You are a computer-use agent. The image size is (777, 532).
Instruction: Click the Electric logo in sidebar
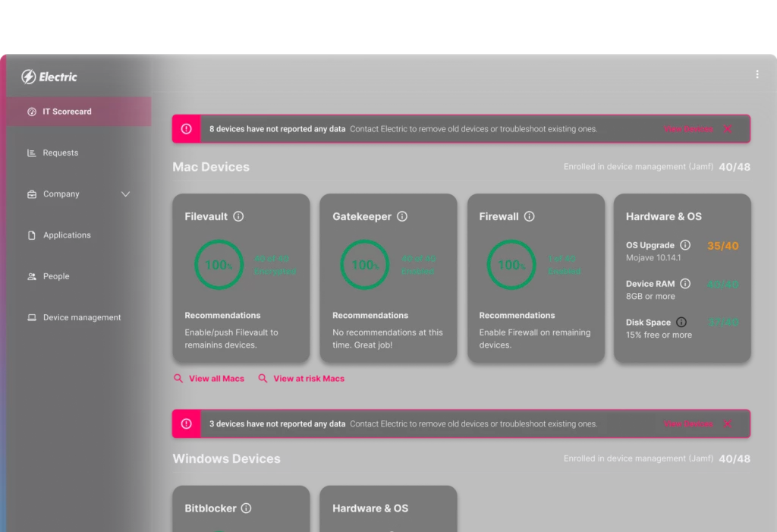(49, 77)
